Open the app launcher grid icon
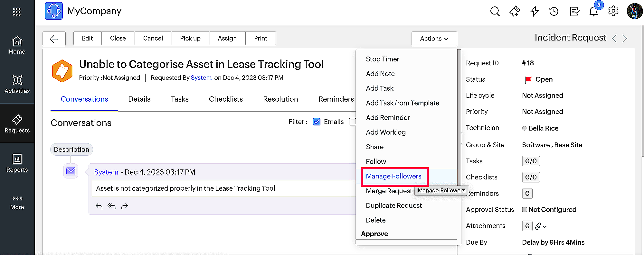The width and height of the screenshot is (644, 255). click(x=17, y=12)
